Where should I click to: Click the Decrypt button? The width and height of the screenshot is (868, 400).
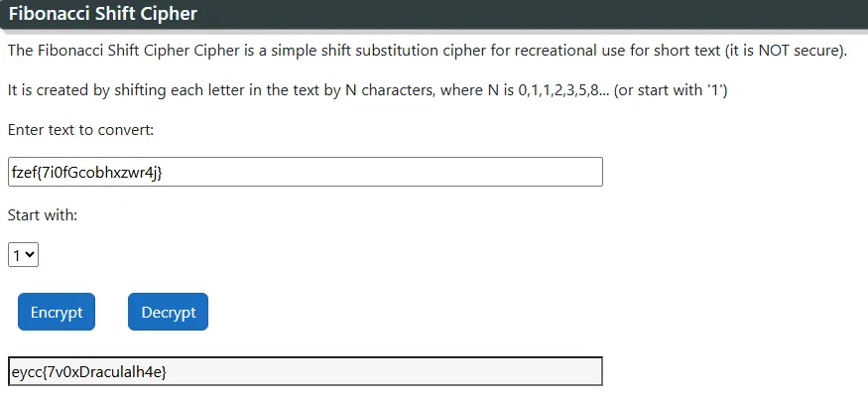(x=169, y=312)
